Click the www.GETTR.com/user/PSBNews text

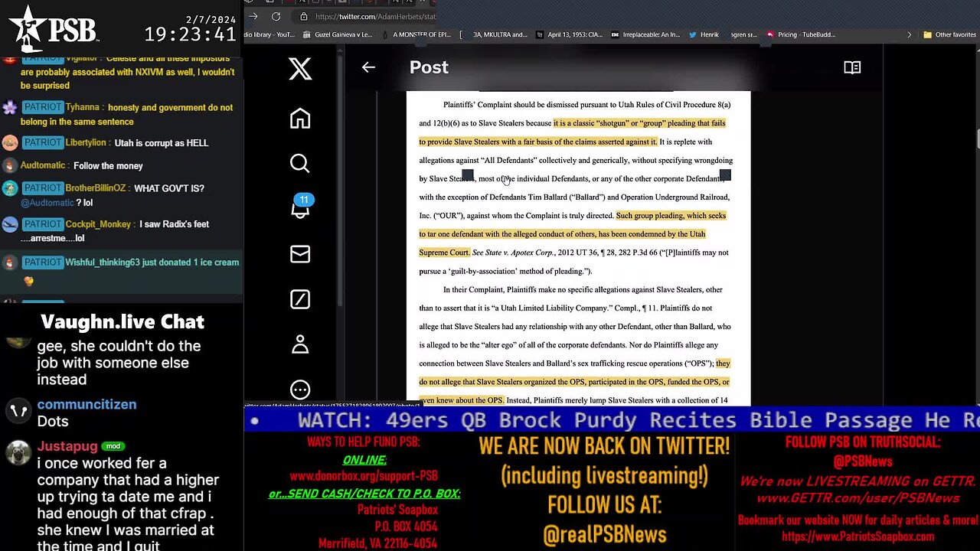click(x=857, y=497)
